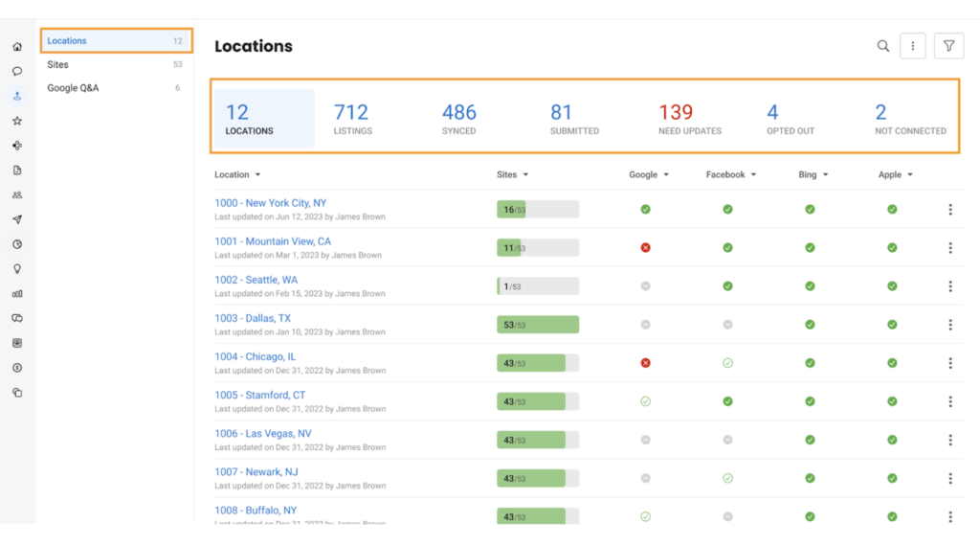This screenshot has width=980, height=546.
Task: Open row menu for 1002 - Seattle, WA
Action: click(950, 286)
